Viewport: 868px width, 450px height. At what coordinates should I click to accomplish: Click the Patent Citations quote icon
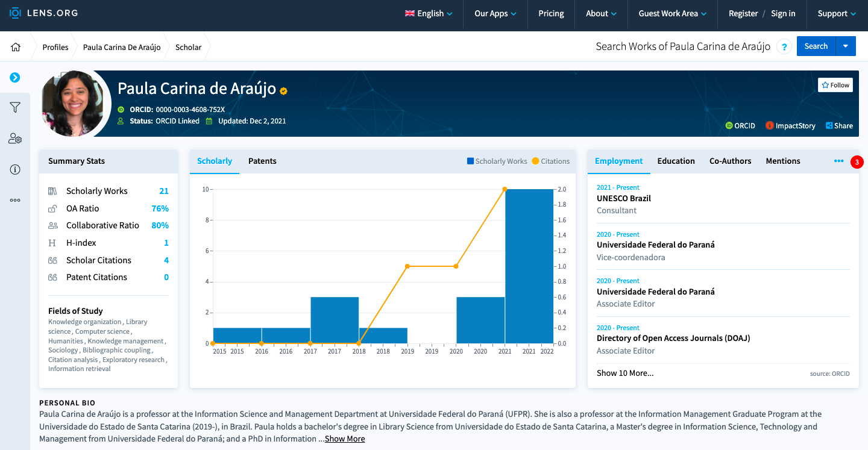pos(53,277)
